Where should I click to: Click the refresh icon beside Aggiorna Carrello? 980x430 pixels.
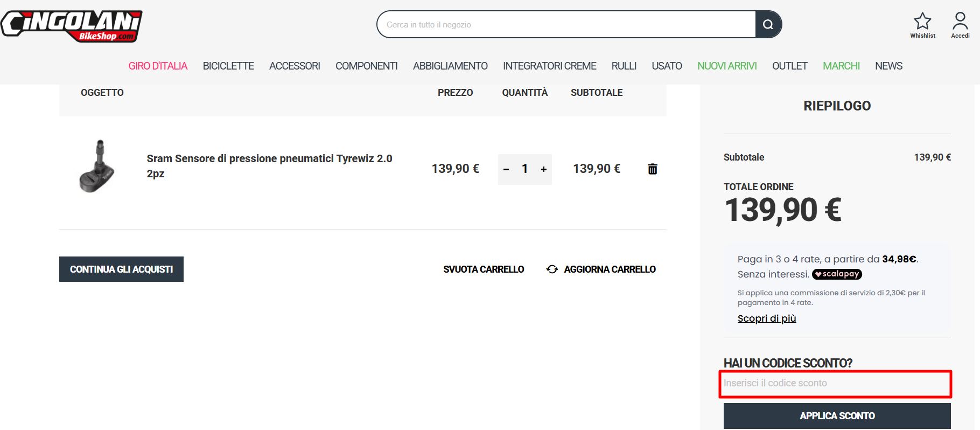(x=552, y=269)
